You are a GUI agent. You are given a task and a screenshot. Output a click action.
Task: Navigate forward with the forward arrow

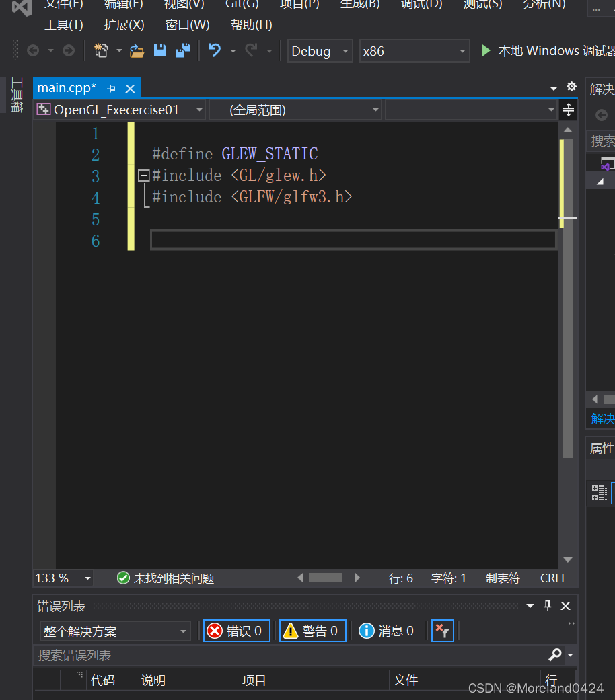pos(69,51)
